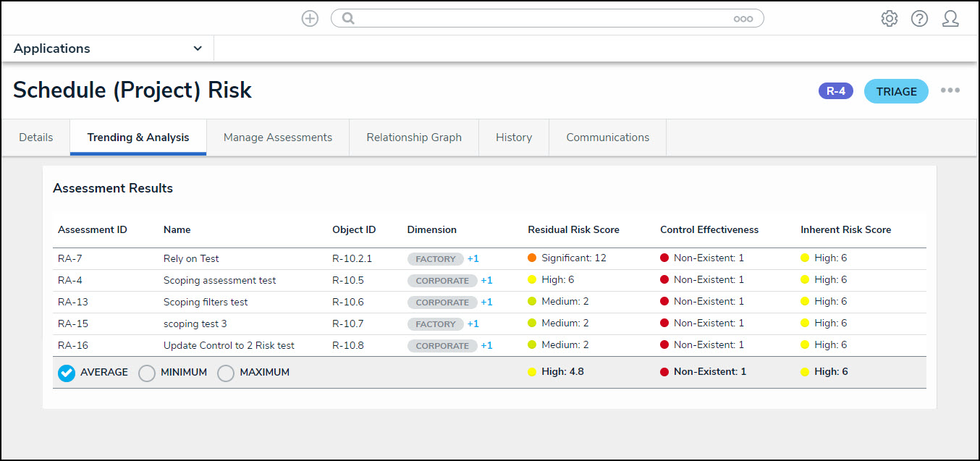Viewport: 980px width, 461px height.
Task: Click inside the top search field
Action: click(x=543, y=19)
